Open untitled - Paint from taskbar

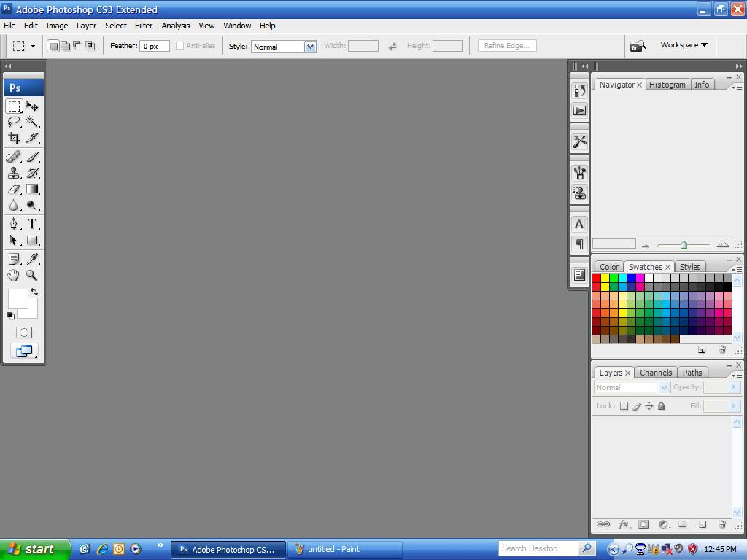pyautogui.click(x=344, y=549)
